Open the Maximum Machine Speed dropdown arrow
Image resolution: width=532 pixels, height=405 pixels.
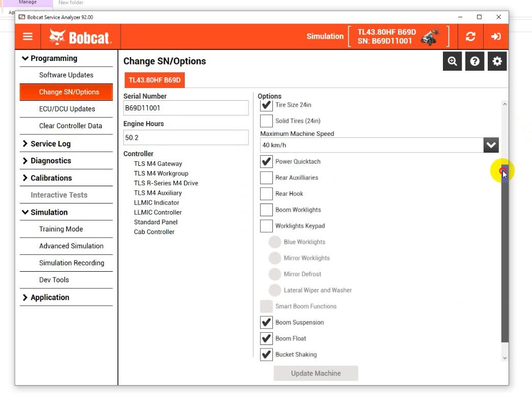(x=491, y=145)
